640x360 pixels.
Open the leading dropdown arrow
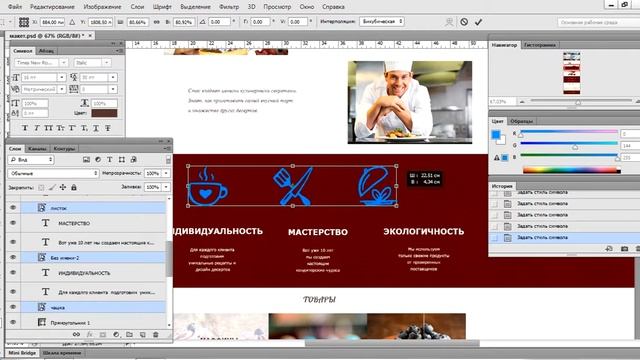tap(113, 77)
